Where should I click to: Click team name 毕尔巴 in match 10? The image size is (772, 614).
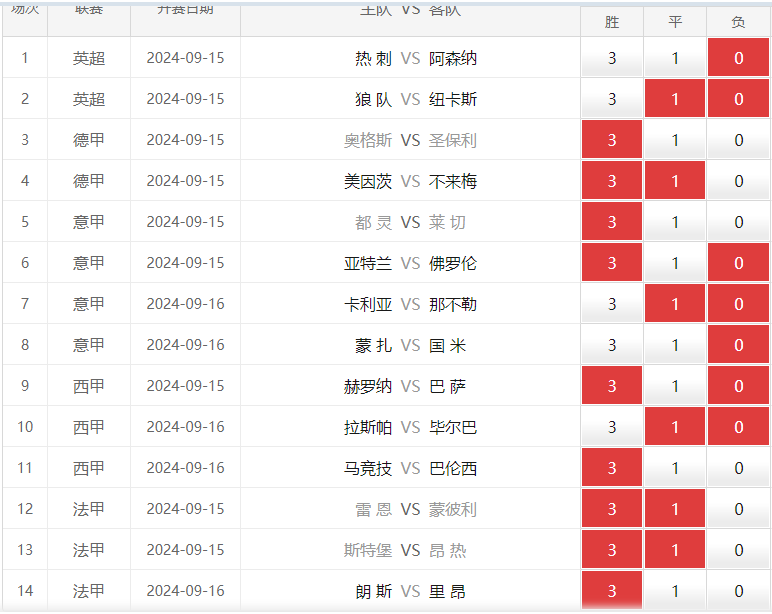pos(452,427)
